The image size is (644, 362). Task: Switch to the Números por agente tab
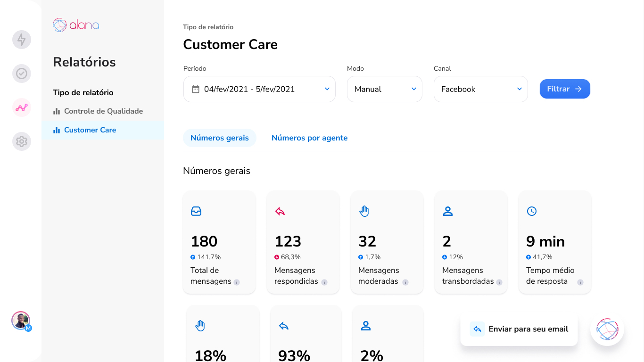[309, 138]
